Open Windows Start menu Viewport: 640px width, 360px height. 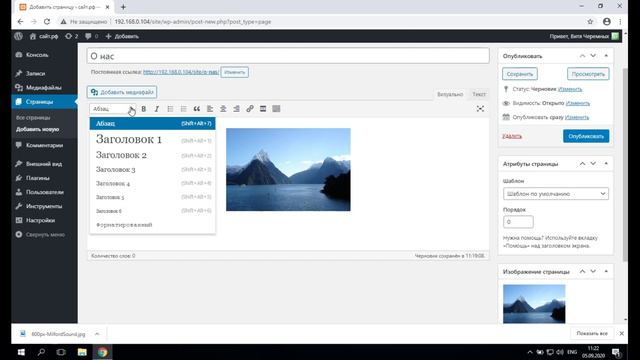[21, 352]
